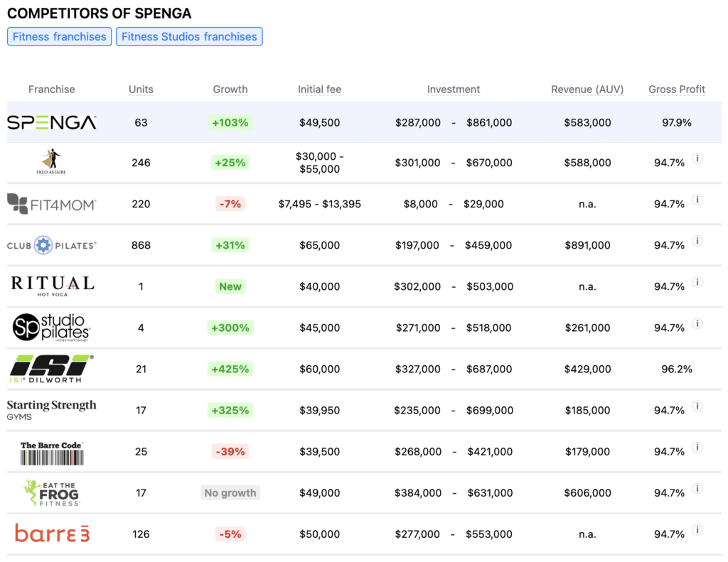The height and width of the screenshot is (562, 728).
Task: Click info icon in Eat The Frog row
Action: pos(697,489)
